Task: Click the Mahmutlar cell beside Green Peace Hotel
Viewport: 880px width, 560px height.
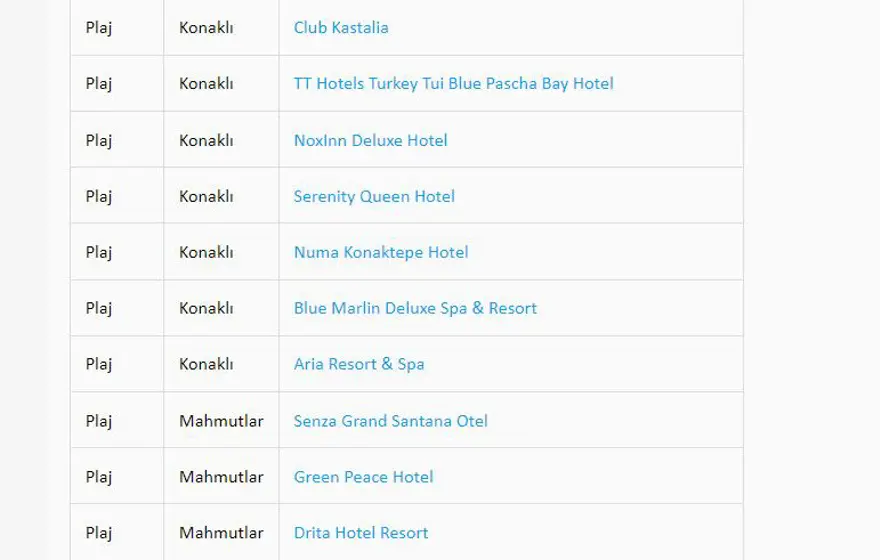Action: pos(221,477)
